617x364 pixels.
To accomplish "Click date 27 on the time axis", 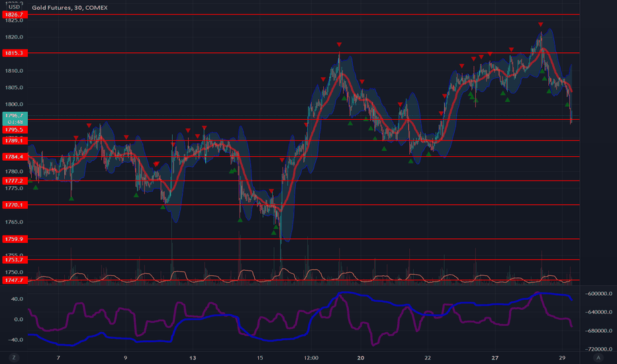I will pos(495,357).
